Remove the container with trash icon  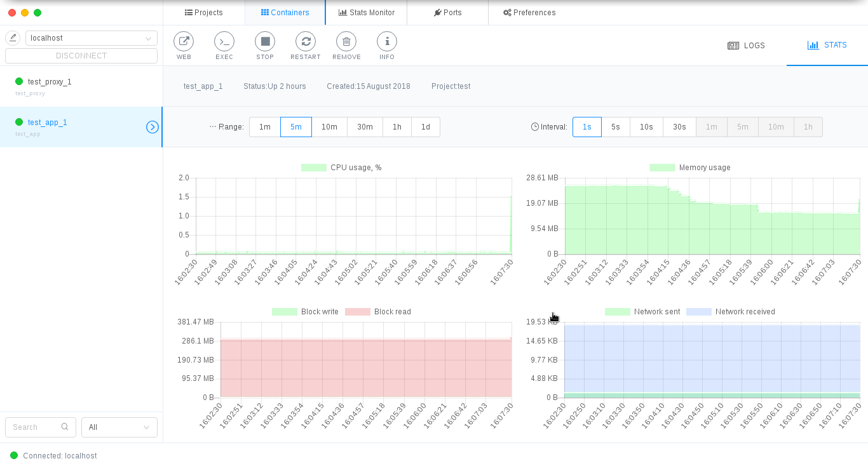point(346,42)
